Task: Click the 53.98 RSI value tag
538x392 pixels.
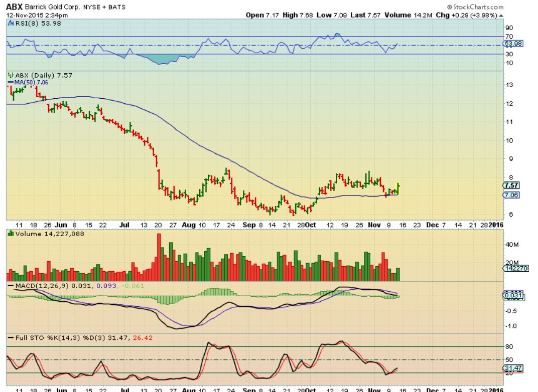Action: point(511,44)
